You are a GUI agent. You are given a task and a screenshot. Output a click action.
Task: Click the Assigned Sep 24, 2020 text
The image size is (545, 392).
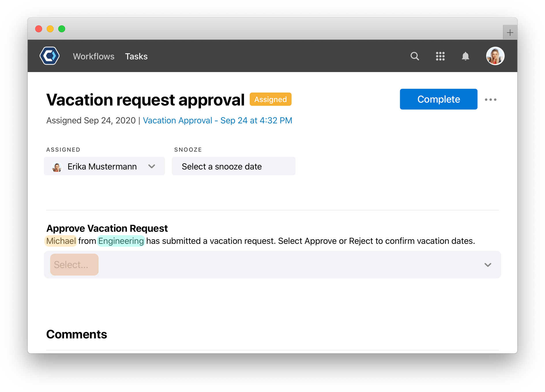(x=91, y=120)
